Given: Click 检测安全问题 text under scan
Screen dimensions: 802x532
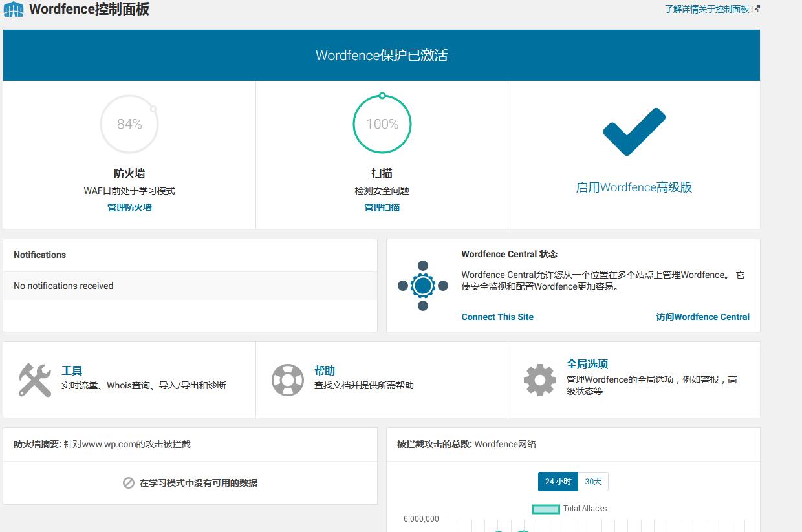Looking at the screenshot, I should coord(382,191).
